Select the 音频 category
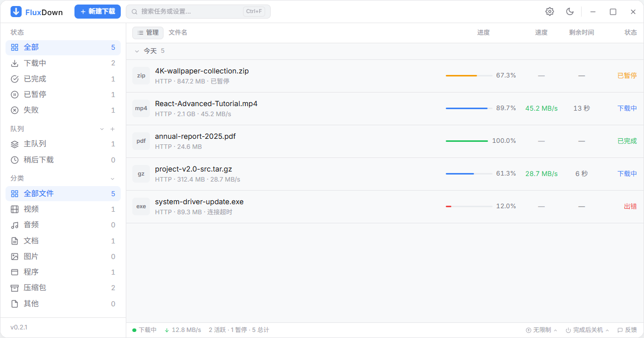 click(63, 225)
